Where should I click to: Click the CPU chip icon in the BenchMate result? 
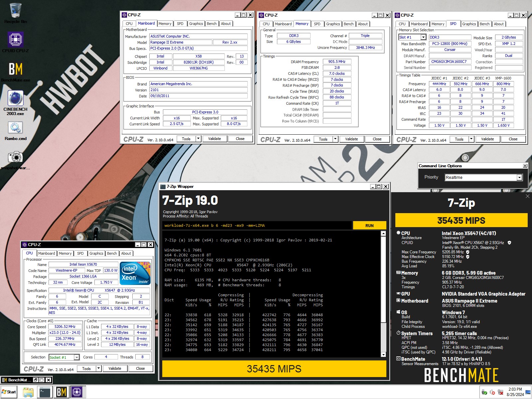(398, 233)
